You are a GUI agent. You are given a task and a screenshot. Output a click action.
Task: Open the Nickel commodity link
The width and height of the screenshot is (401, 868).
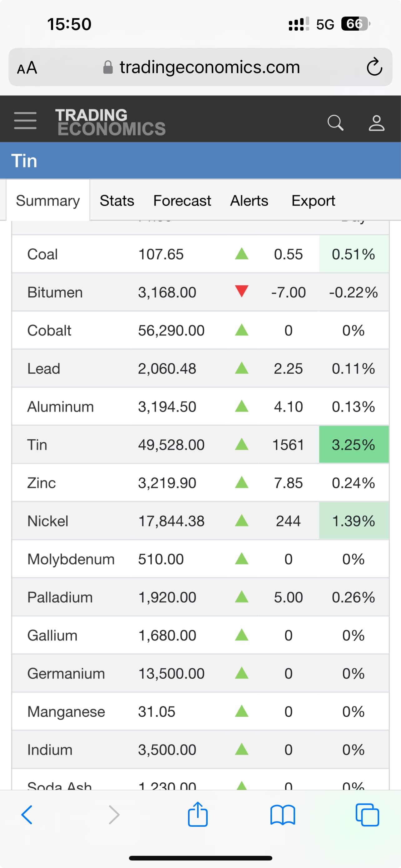pyautogui.click(x=48, y=521)
